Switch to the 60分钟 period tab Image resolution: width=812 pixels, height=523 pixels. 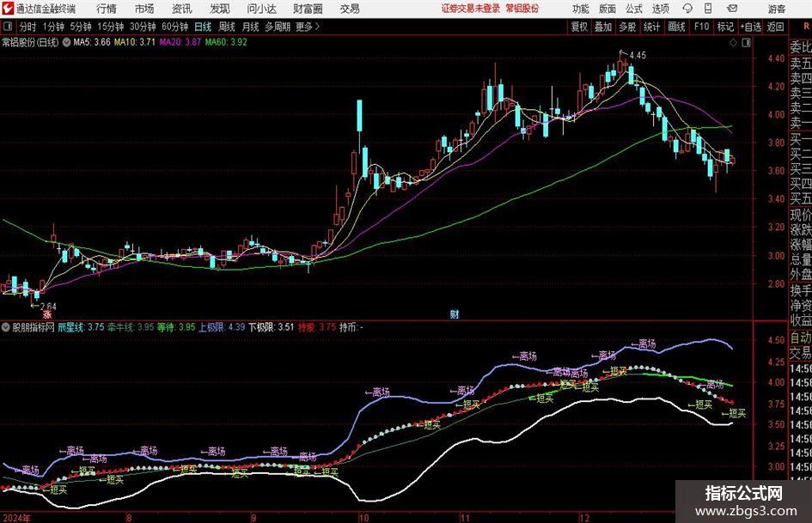174,27
